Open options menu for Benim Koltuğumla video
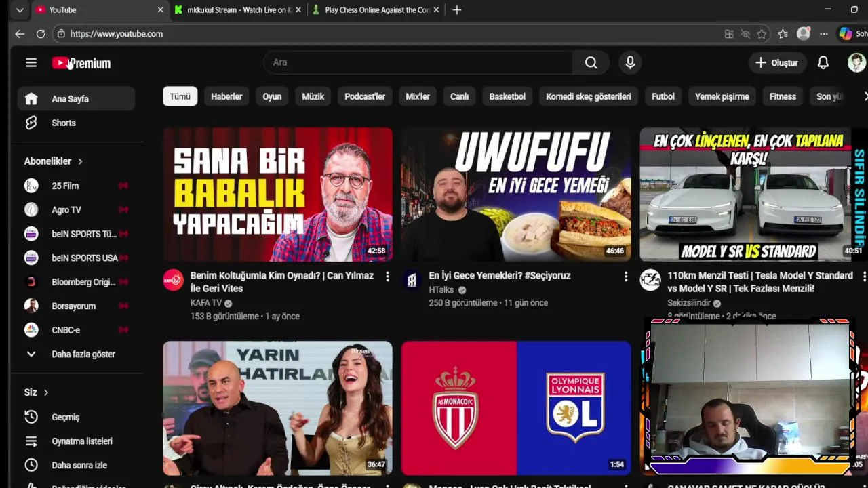The height and width of the screenshot is (488, 868). (387, 277)
